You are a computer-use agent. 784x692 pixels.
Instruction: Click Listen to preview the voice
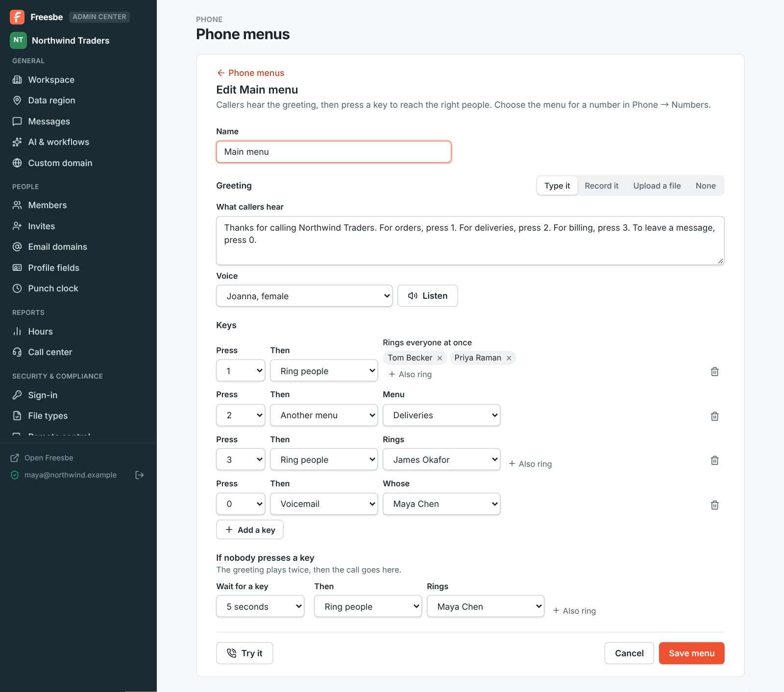click(428, 296)
